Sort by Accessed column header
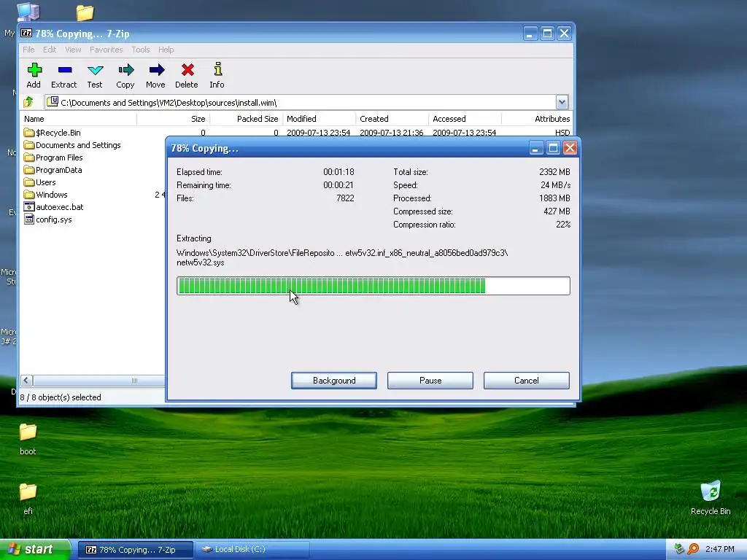The width and height of the screenshot is (747, 560). 465,119
